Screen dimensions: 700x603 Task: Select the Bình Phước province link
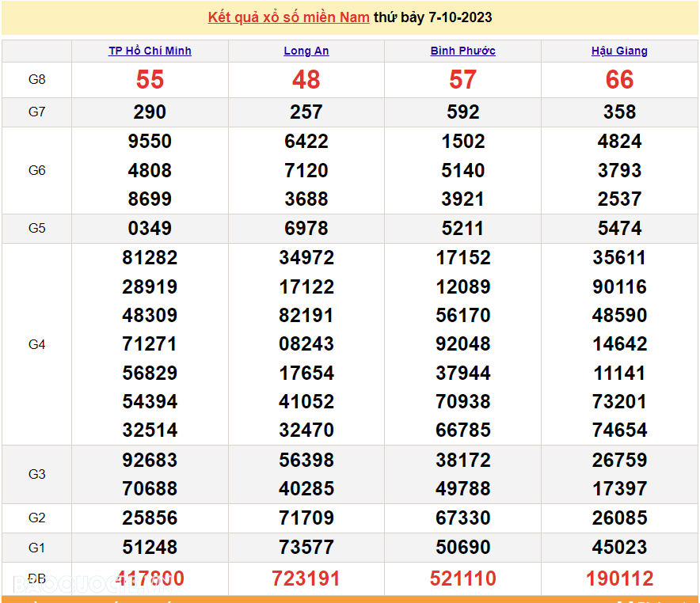(x=462, y=51)
